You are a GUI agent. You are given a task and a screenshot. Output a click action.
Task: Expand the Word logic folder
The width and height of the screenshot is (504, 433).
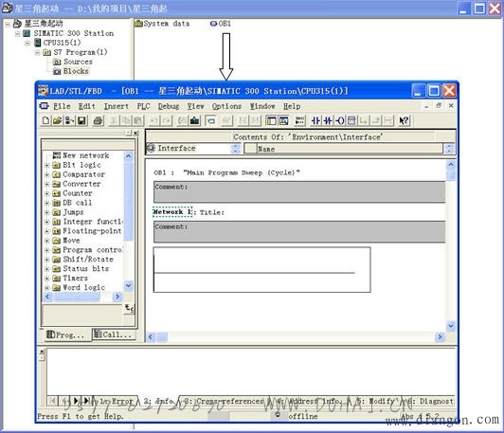47,288
